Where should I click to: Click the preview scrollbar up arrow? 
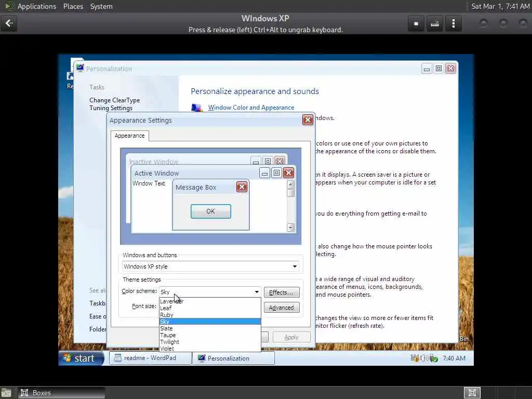(x=290, y=184)
